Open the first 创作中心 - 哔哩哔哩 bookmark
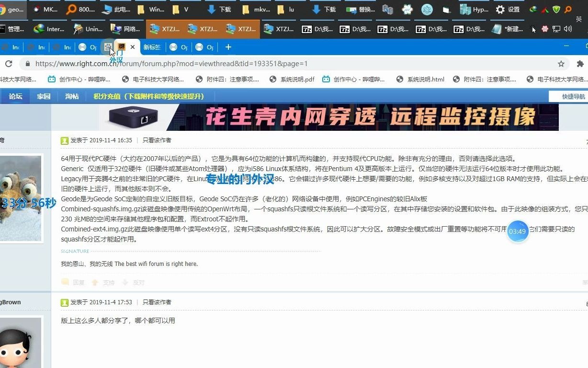 point(79,79)
